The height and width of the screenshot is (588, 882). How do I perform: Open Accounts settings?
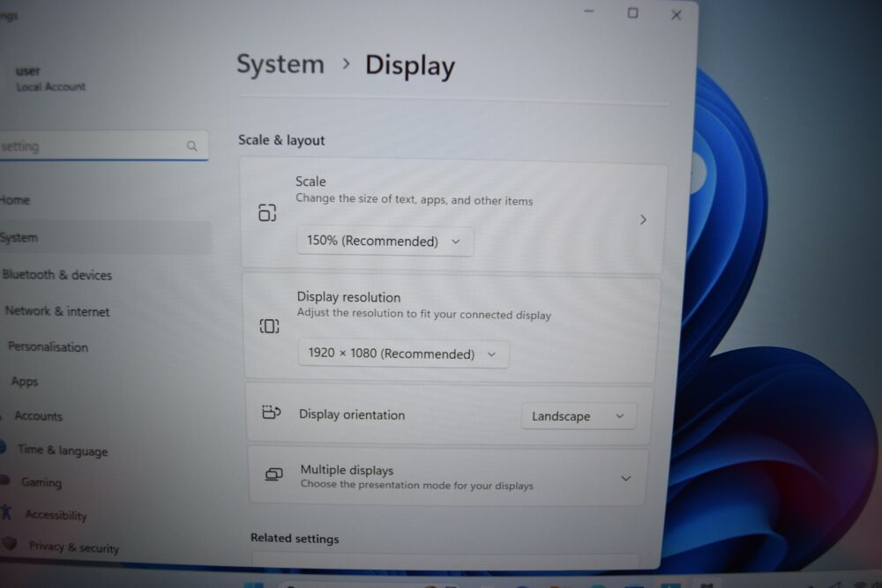coord(38,416)
